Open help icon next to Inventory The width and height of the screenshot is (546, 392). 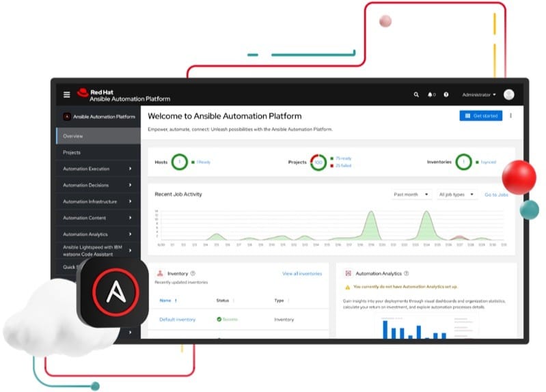click(193, 273)
